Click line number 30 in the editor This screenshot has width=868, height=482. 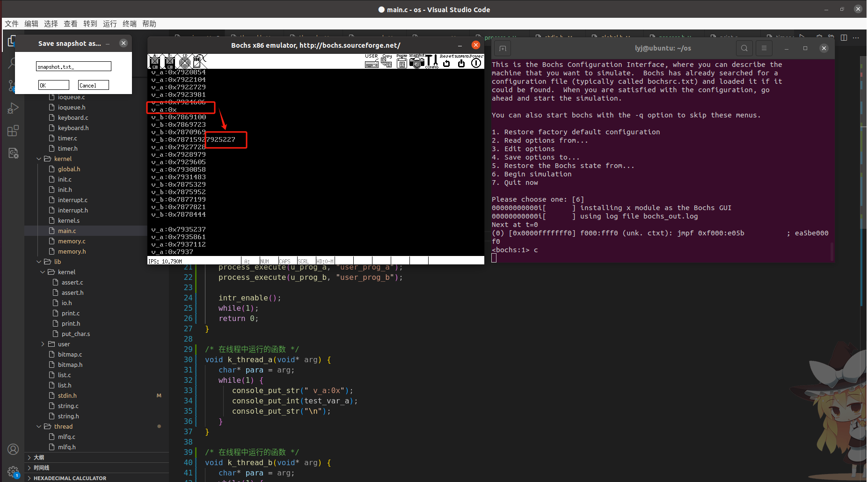188,359
